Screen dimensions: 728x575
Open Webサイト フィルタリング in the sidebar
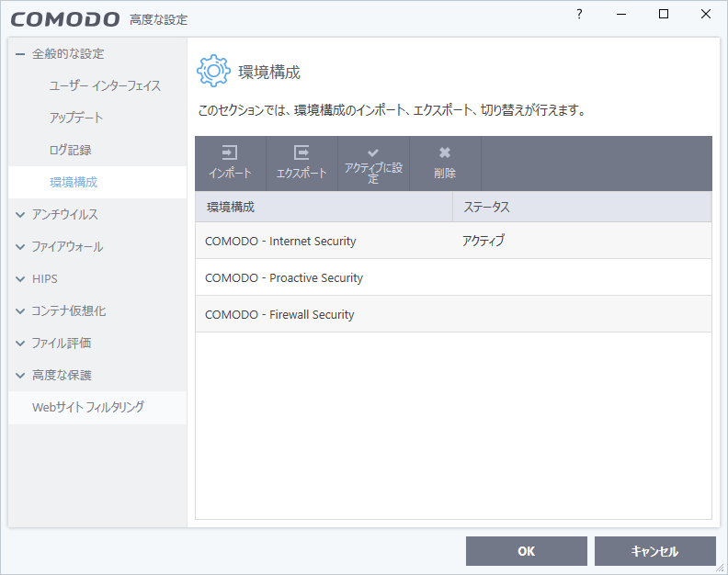click(88, 407)
